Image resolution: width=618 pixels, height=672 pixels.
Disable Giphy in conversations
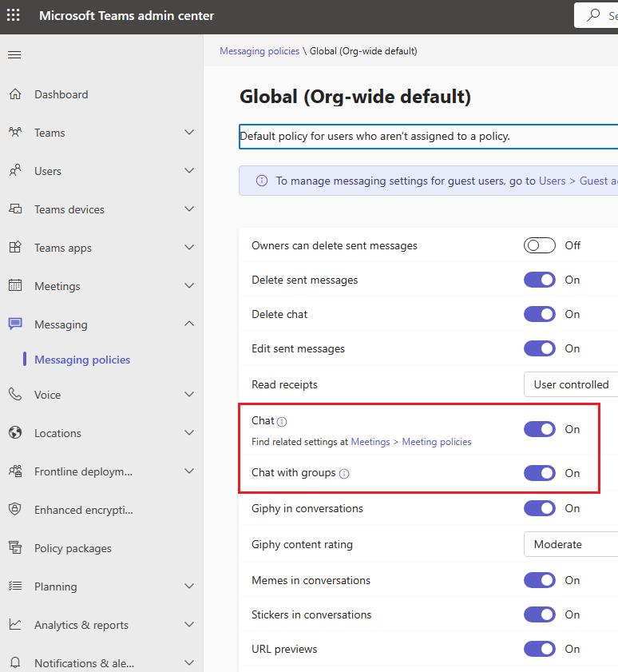540,508
